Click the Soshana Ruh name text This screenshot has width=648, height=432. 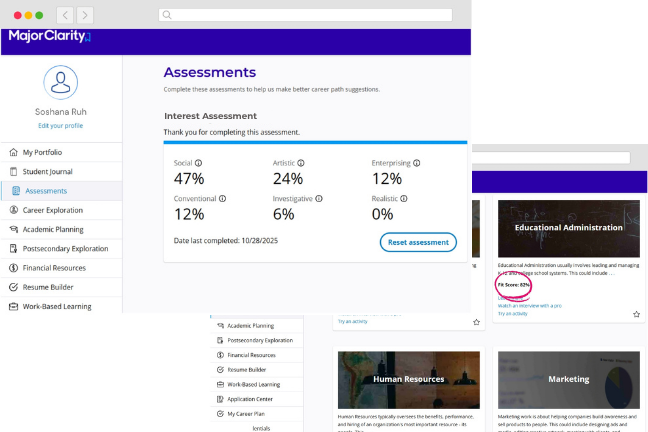click(x=61, y=112)
